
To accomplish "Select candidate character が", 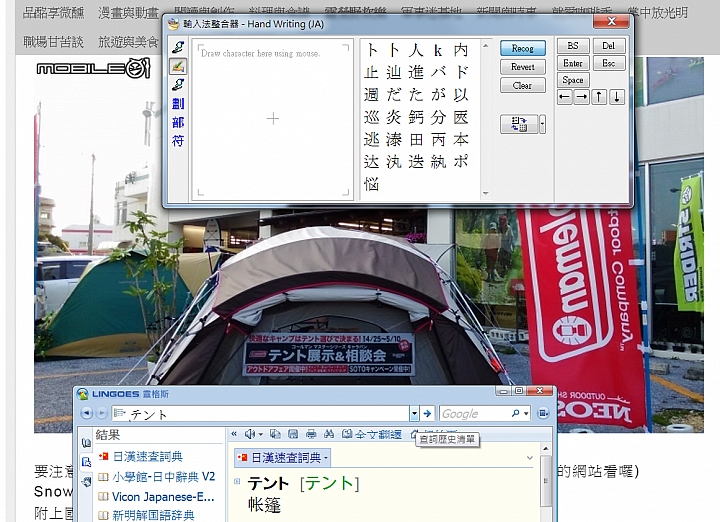I will 438,95.
